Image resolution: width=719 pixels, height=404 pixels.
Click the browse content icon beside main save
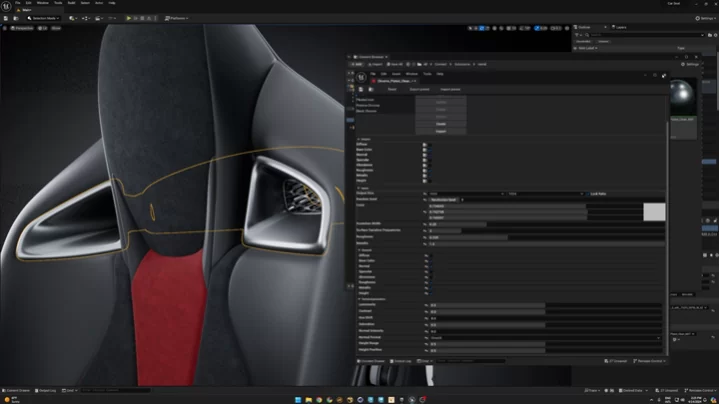pyautogui.click(x=16, y=18)
